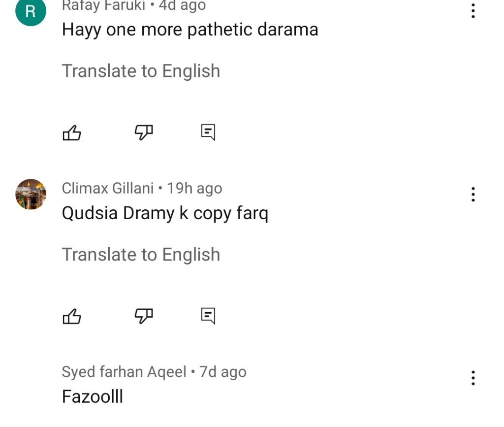
Task: Open Syed farhan Aqeel's channel name
Action: (x=124, y=372)
